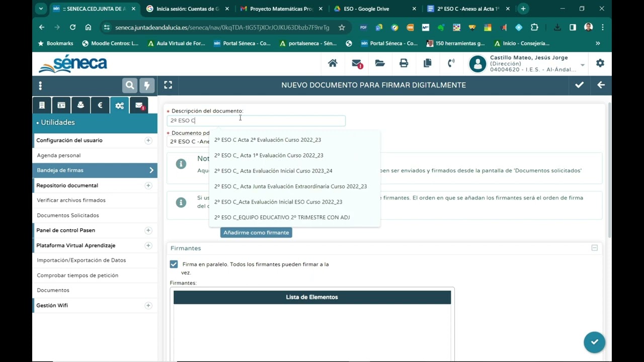Go back with header arrow icon

[x=601, y=85]
